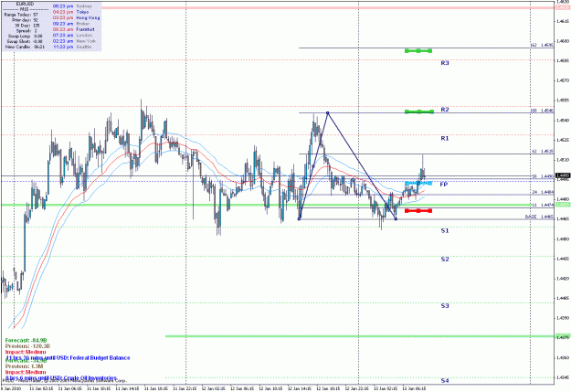The image size is (571, 392).
Task: Click the M15 timeframe label
Action: coord(25,9)
